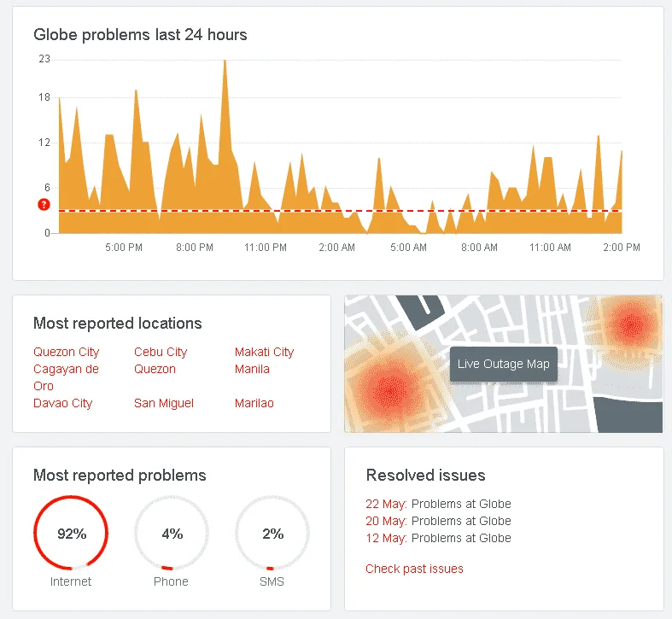The height and width of the screenshot is (619, 672).
Task: Click the 5:00 PM axis label
Action: click(124, 248)
